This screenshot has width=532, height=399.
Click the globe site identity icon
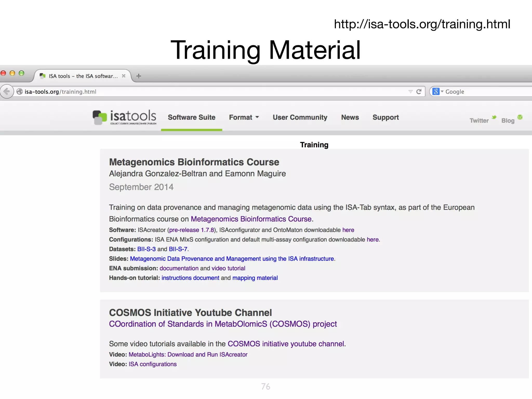19,91
